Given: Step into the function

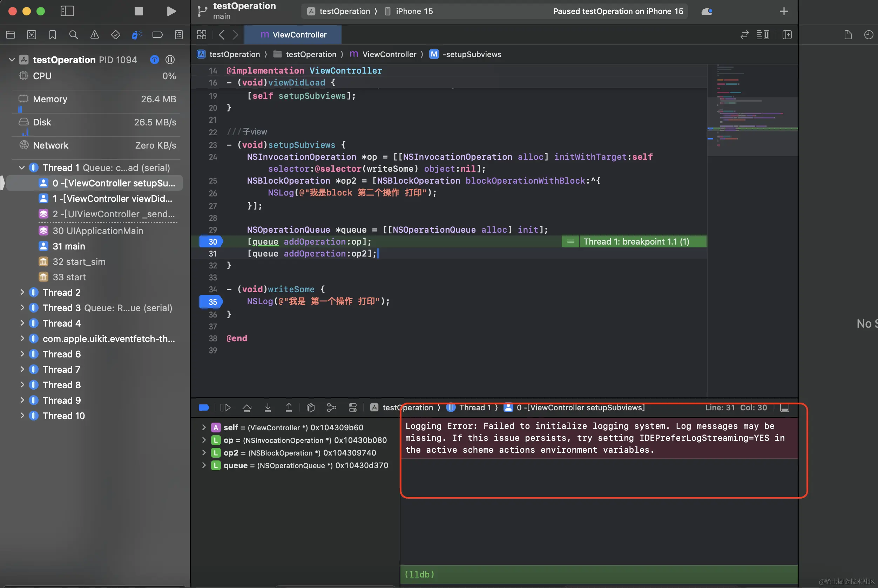Looking at the screenshot, I should (x=268, y=408).
